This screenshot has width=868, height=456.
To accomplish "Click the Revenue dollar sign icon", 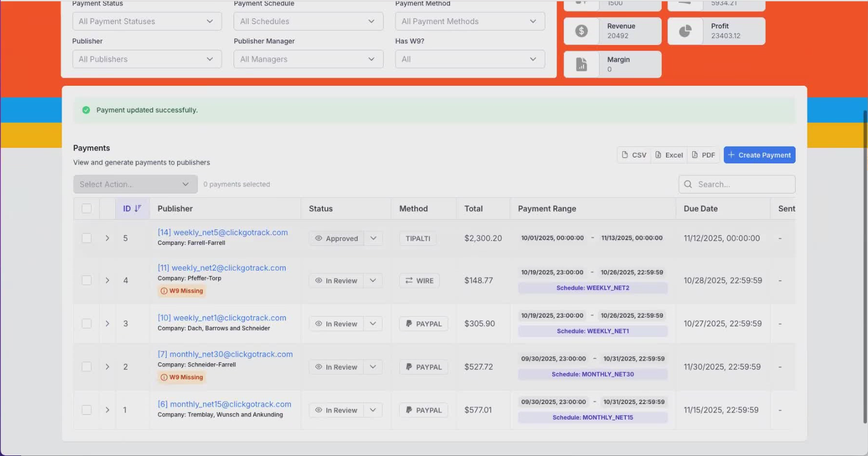I will (x=581, y=31).
